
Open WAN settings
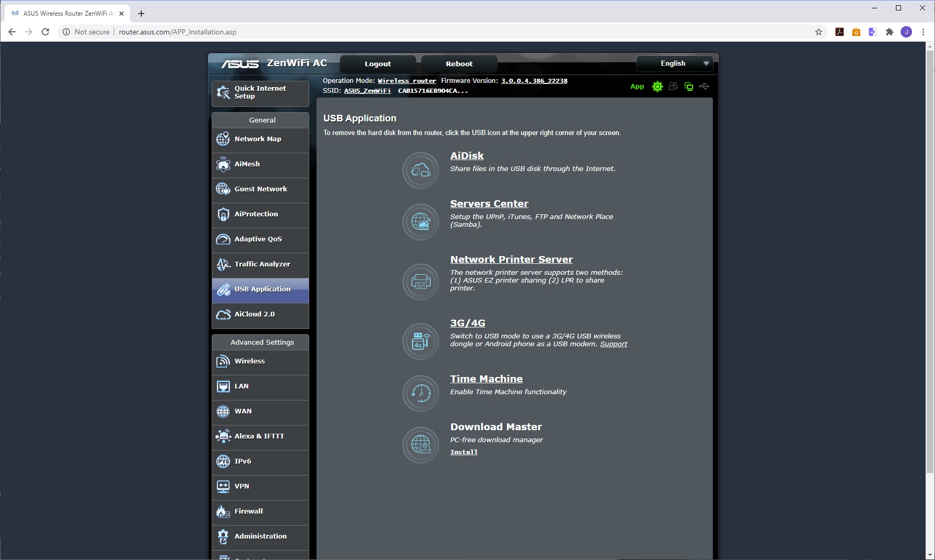pos(260,411)
